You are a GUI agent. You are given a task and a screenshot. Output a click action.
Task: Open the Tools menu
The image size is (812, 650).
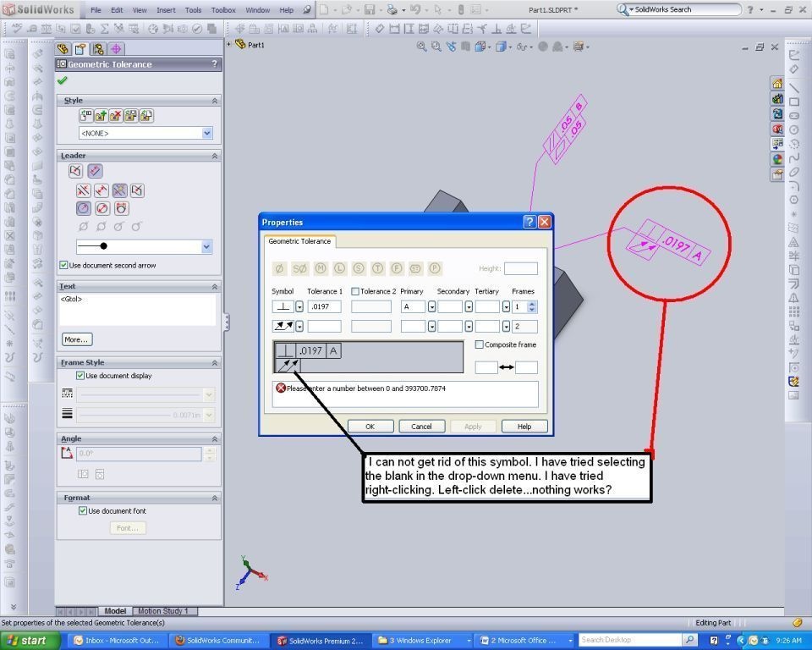193,10
